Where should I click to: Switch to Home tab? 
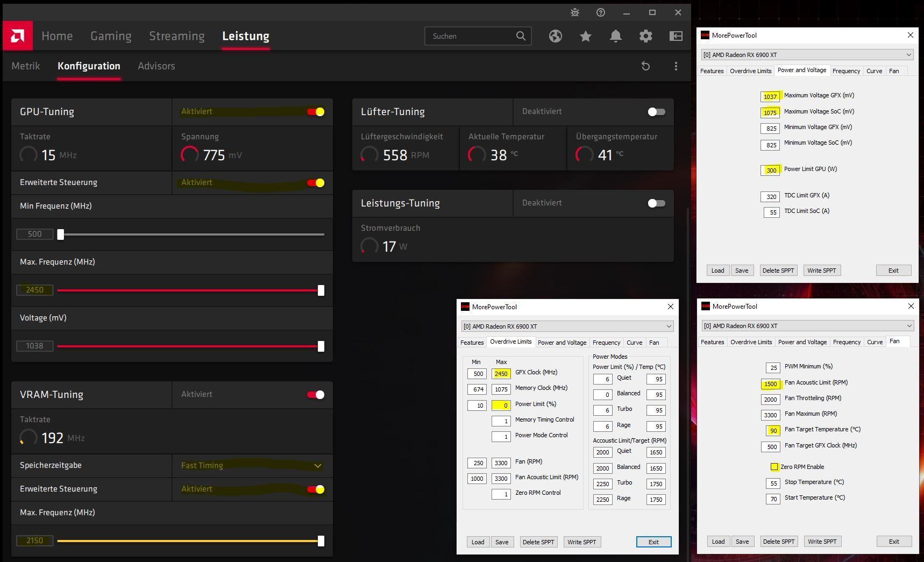57,36
